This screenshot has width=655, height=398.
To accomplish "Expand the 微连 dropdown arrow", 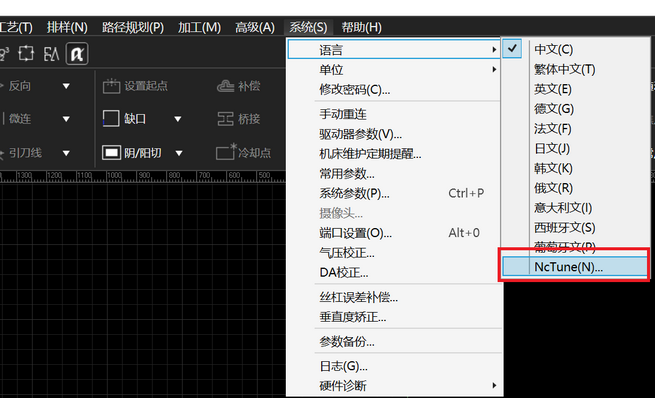I will [x=66, y=119].
